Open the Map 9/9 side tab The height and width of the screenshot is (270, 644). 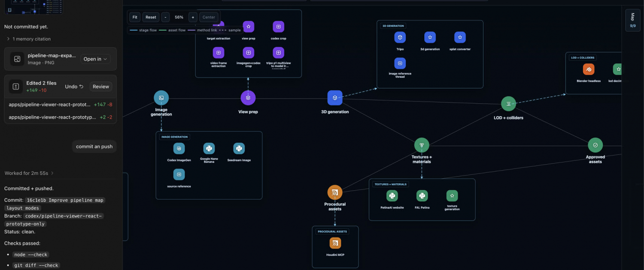(632, 20)
